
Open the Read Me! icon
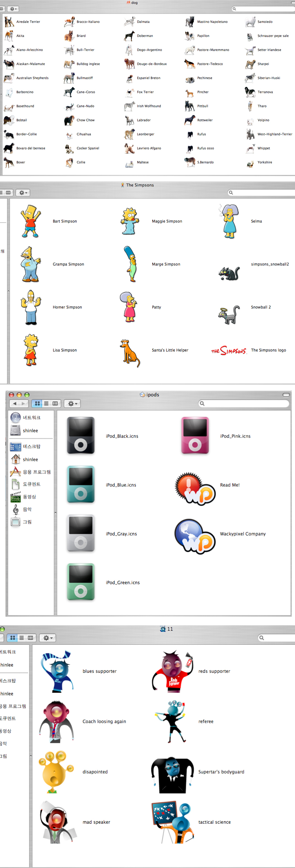195,488
